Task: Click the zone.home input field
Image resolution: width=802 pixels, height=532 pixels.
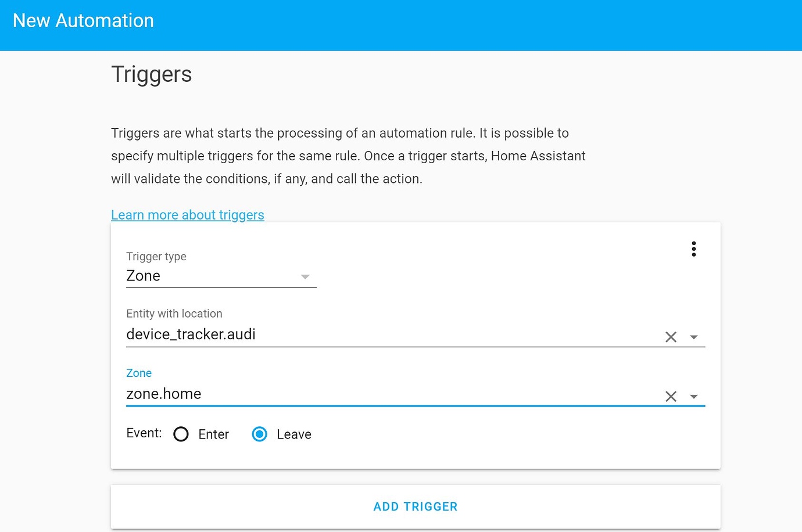Action: coord(349,394)
